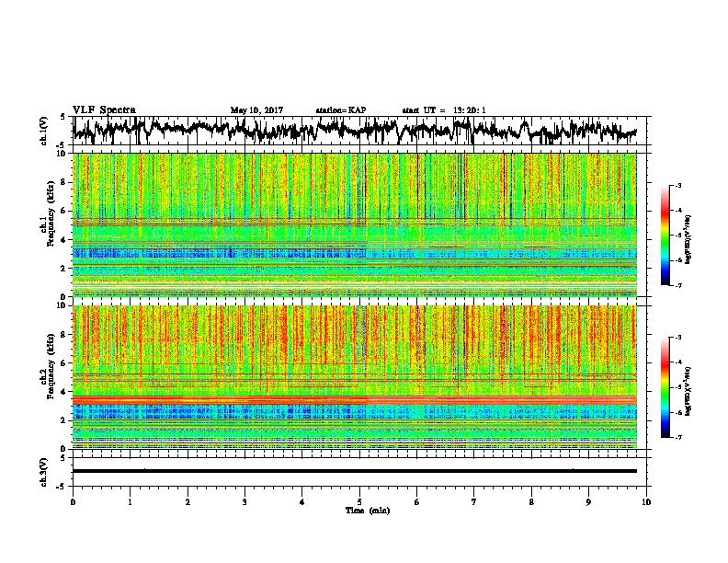
Task: Click the "ch.3(V)" axis label
Action: click(44, 472)
